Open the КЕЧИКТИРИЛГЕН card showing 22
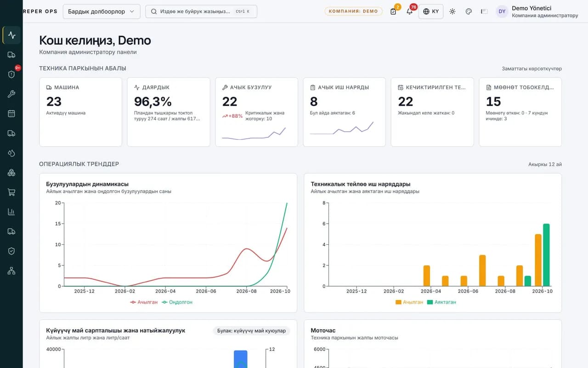The width and height of the screenshot is (588, 368). tap(432, 112)
